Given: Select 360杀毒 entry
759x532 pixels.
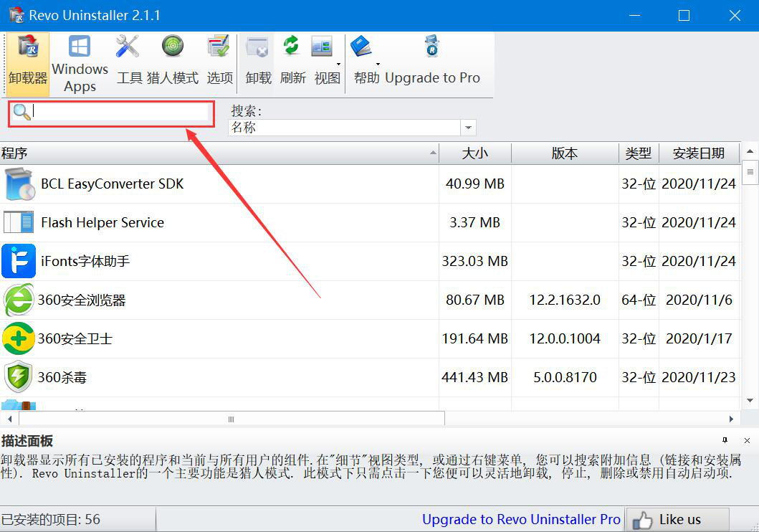Looking at the screenshot, I should [x=62, y=378].
